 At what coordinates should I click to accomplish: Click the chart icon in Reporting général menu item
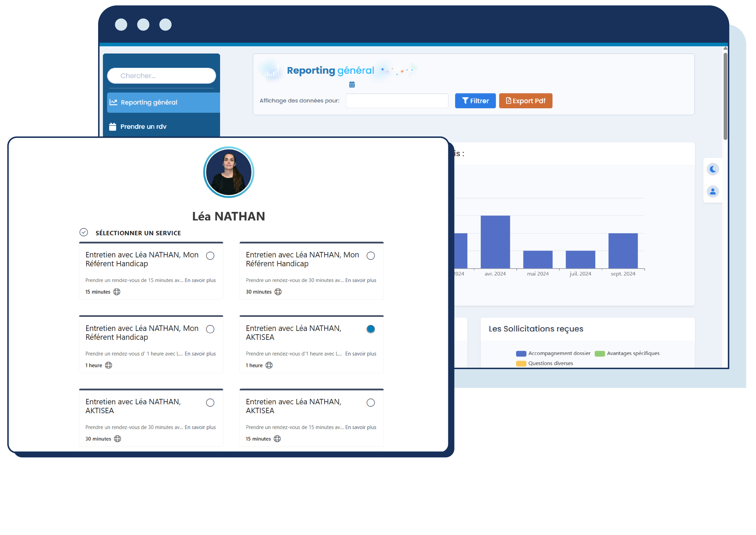(x=113, y=102)
